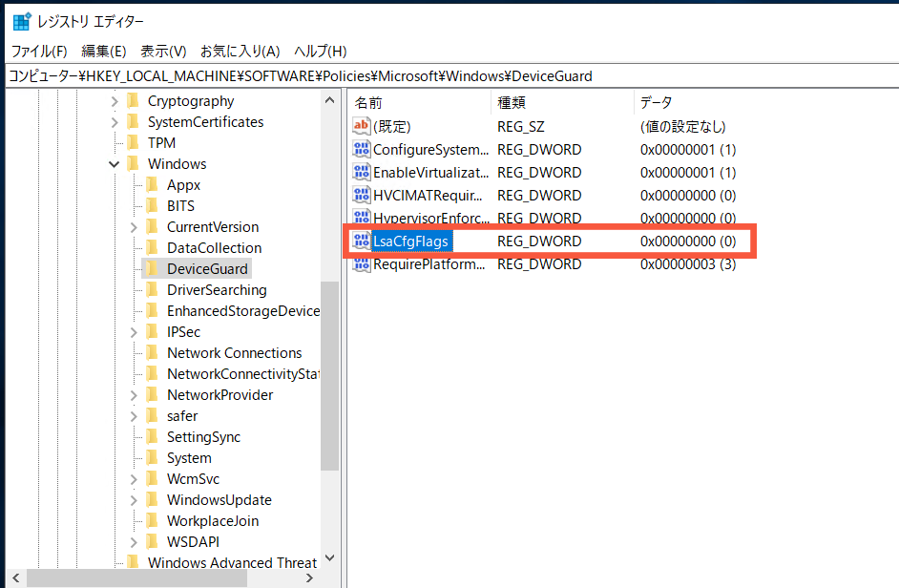Expand the CurrentVersion subkey
The width and height of the screenshot is (899, 588).
[134, 227]
